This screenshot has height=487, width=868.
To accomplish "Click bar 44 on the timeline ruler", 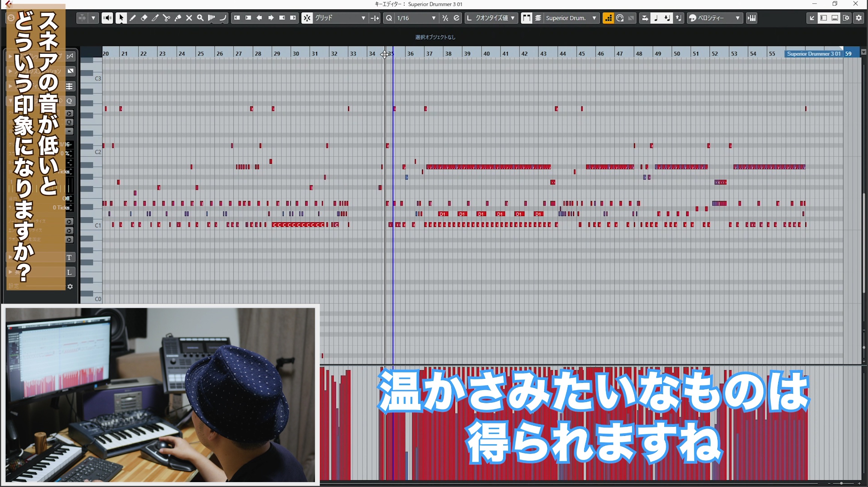I will click(563, 54).
